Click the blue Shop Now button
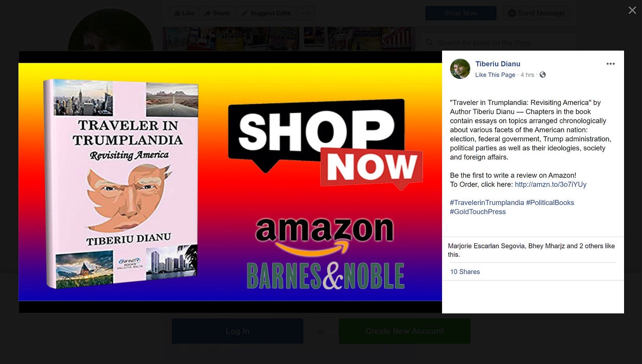Screen dimensions: 642x364 [x=461, y=13]
